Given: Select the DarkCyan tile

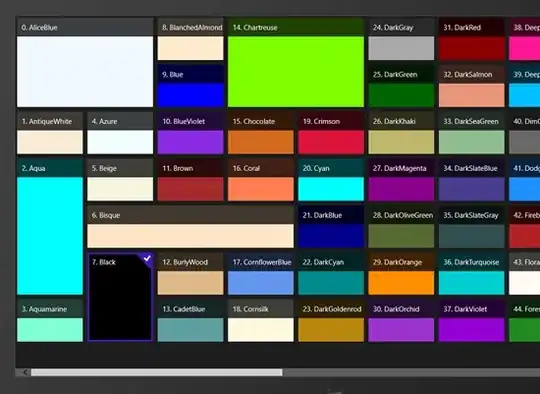Looking at the screenshot, I should tap(331, 274).
